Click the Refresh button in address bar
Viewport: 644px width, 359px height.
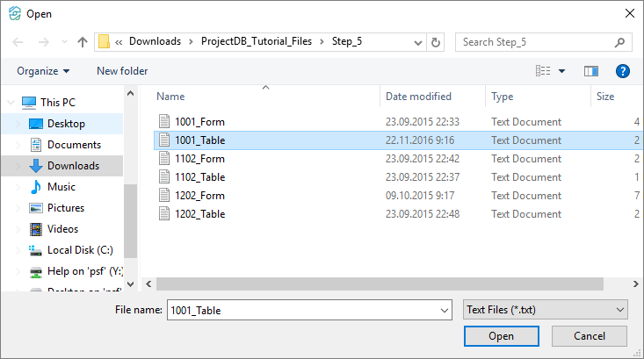[436, 41]
